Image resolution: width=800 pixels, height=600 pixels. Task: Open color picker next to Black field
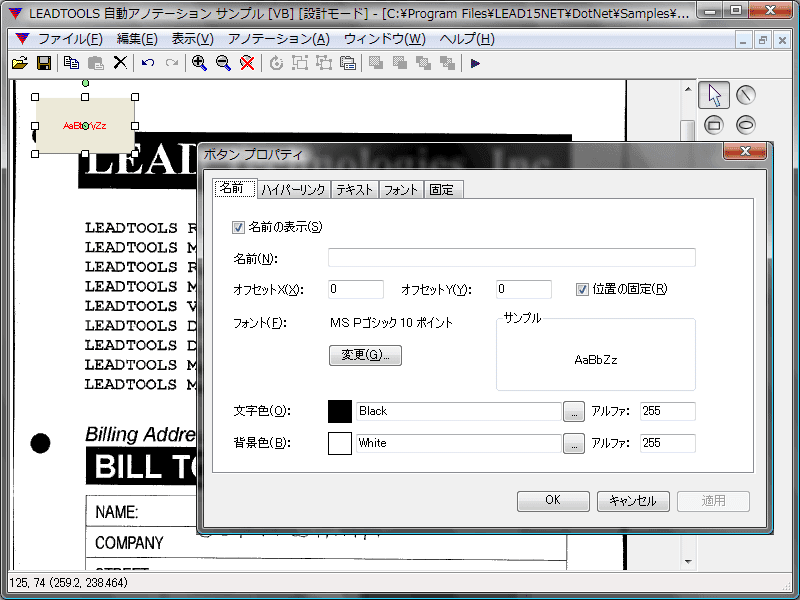574,411
